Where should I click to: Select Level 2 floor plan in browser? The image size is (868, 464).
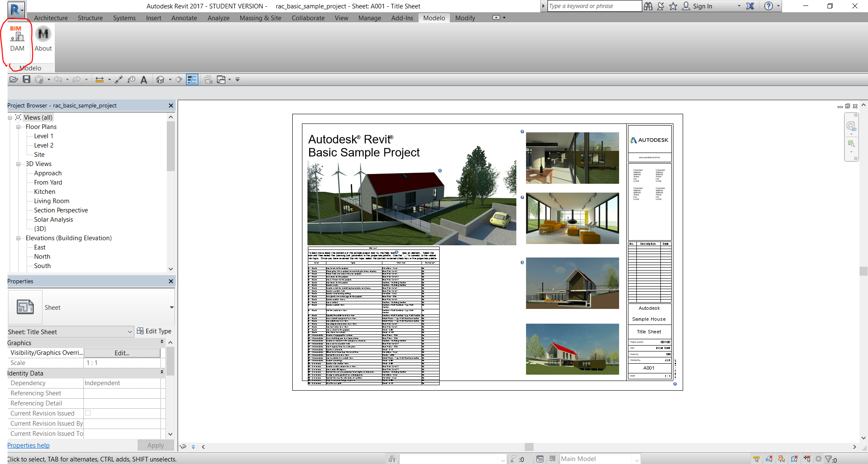[x=44, y=145]
